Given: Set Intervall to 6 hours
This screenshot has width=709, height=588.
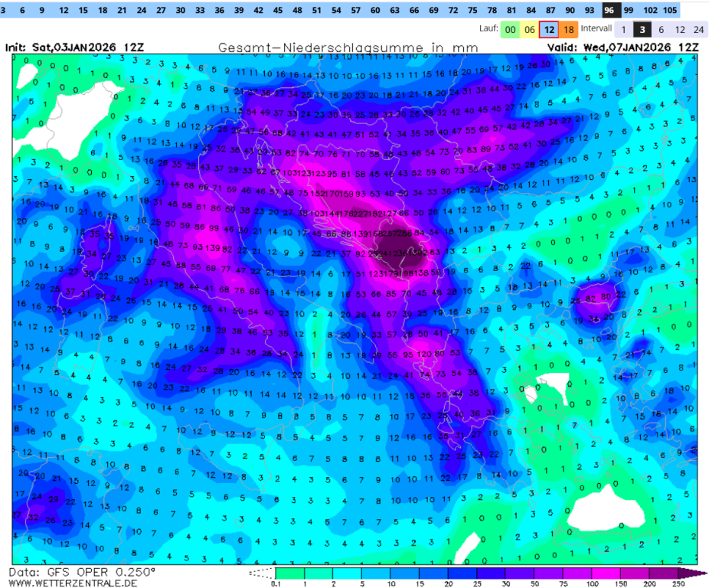Looking at the screenshot, I should tap(662, 30).
